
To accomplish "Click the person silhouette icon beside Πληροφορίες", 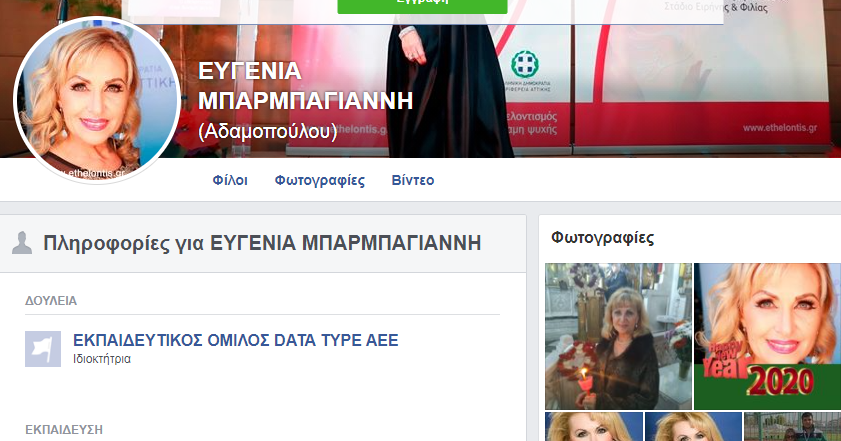I will 22,243.
